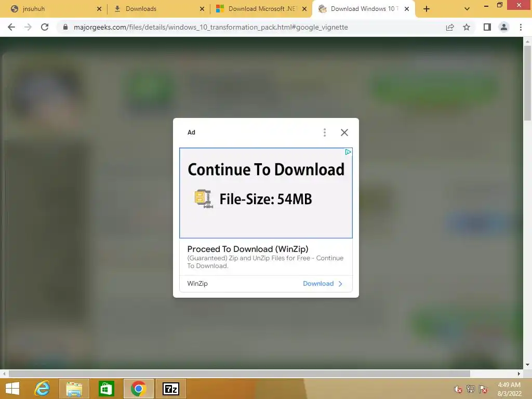The height and width of the screenshot is (399, 532).
Task: Click the AdChoices triangle icon
Action: (x=348, y=152)
